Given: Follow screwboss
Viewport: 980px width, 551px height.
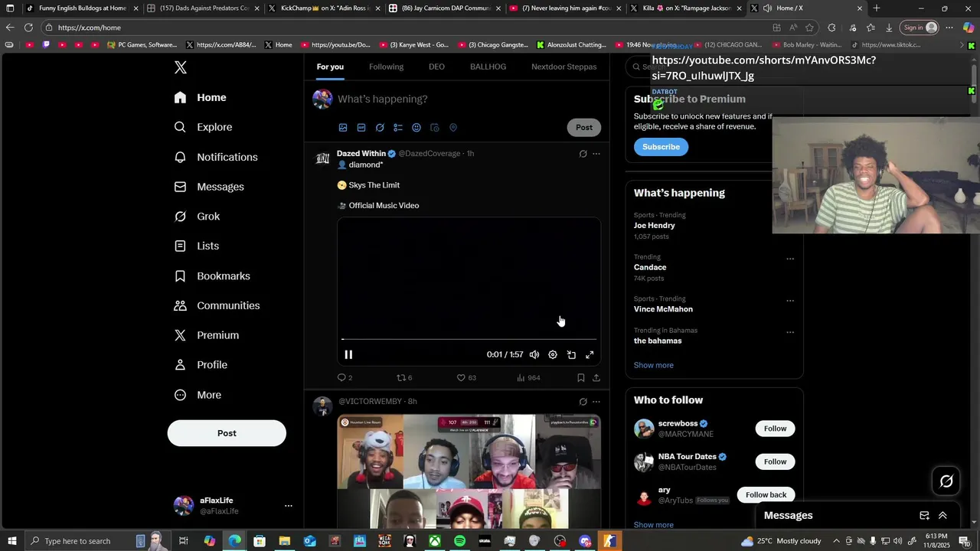Looking at the screenshot, I should point(775,429).
